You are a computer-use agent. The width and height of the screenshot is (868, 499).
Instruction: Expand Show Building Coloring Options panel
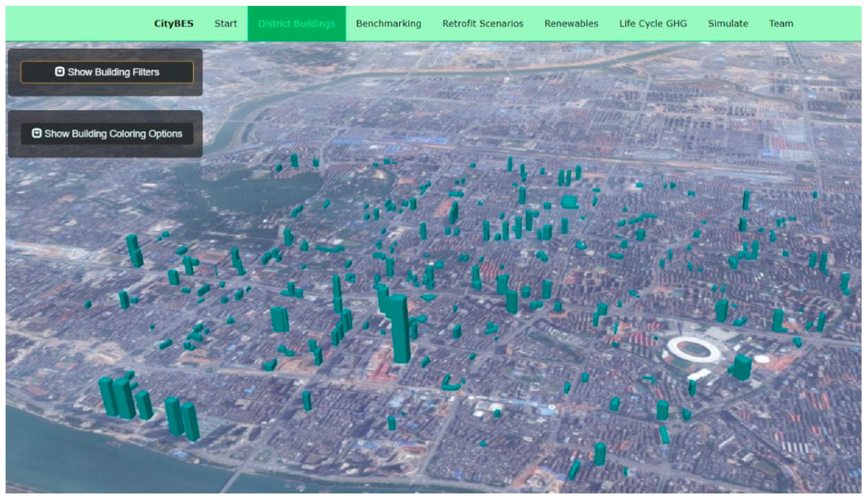[x=107, y=134]
